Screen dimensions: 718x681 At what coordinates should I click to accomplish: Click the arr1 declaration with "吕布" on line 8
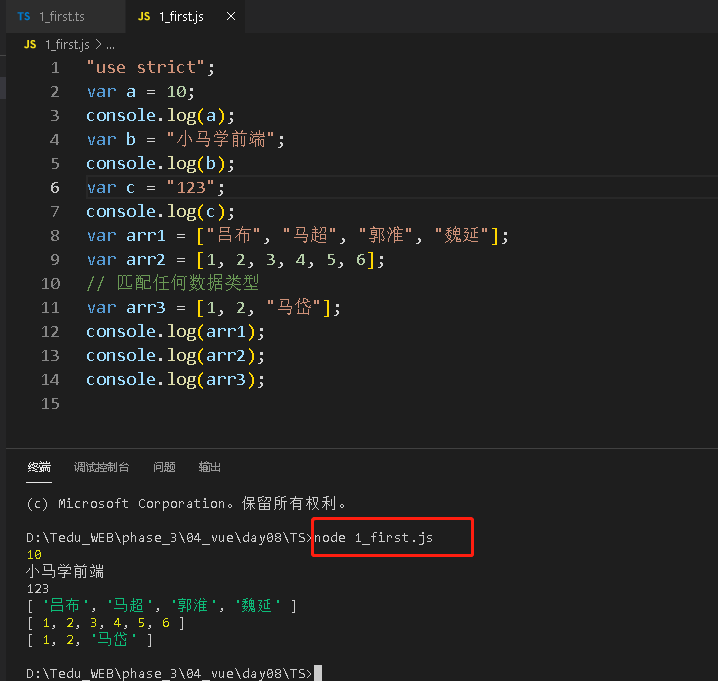click(297, 236)
